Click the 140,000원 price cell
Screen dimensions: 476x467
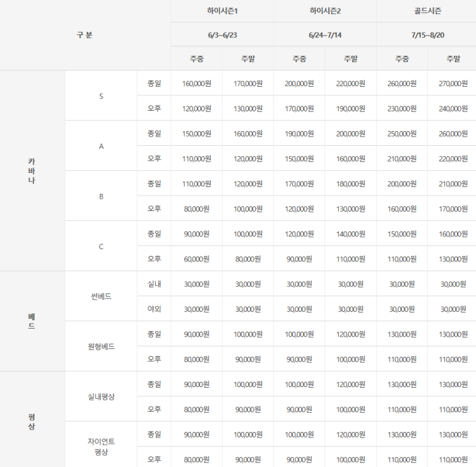350,234
